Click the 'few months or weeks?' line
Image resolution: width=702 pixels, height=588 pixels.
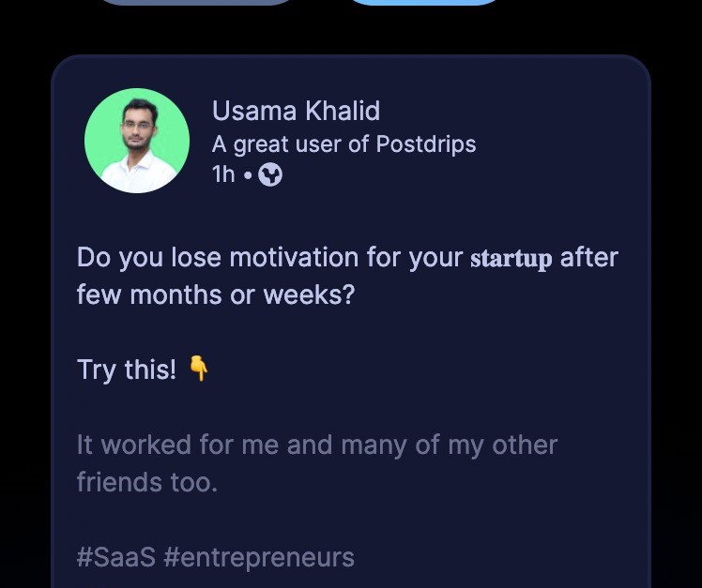216,294
